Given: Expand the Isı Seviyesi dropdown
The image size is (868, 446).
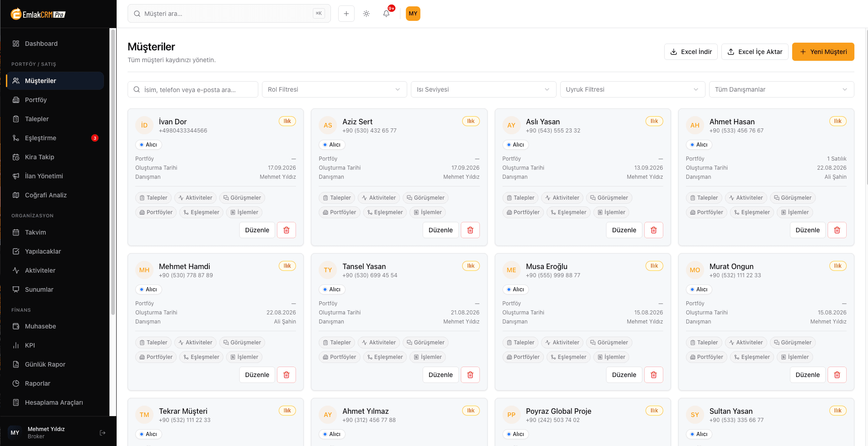Looking at the screenshot, I should pos(483,89).
